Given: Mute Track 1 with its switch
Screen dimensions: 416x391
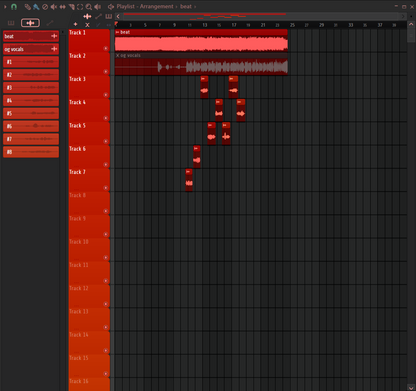Looking at the screenshot, I should [x=106, y=48].
